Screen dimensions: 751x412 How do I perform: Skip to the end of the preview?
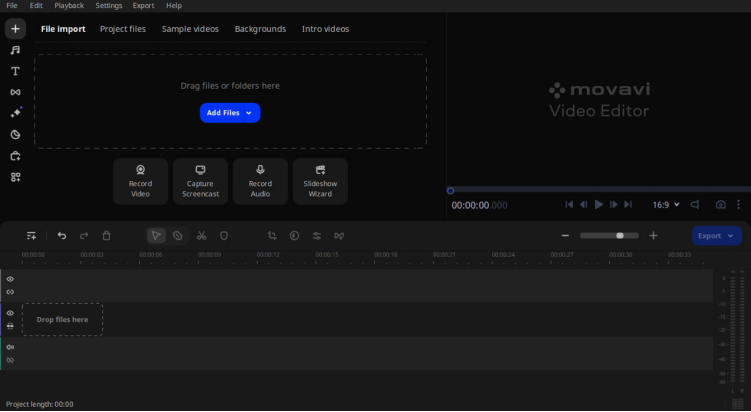628,205
